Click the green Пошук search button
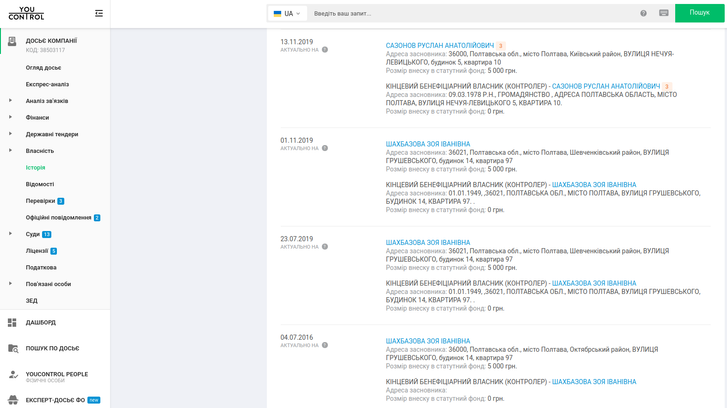Image resolution: width=727 pixels, height=408 pixels. [699, 13]
